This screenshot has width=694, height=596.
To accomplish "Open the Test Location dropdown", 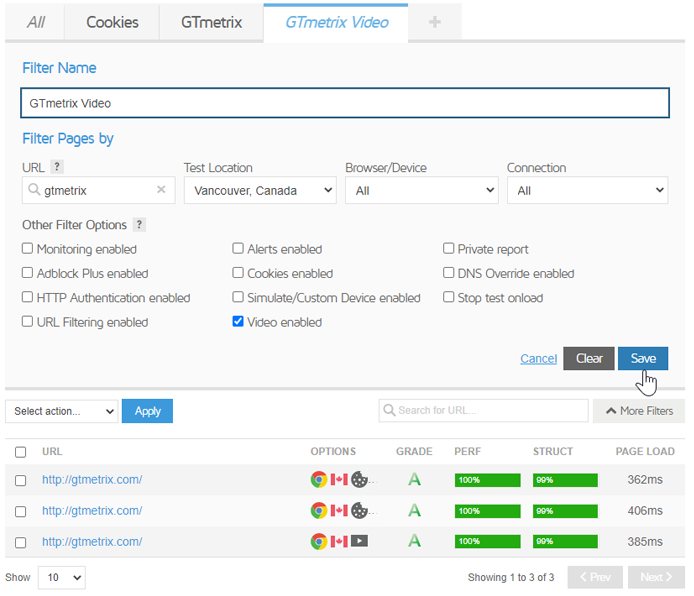I will pyautogui.click(x=260, y=190).
